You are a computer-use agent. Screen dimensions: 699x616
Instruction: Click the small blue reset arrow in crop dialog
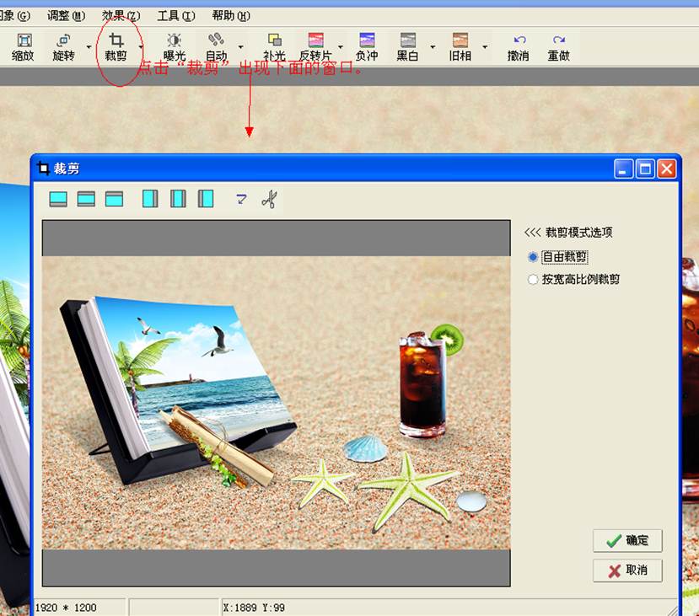[241, 199]
